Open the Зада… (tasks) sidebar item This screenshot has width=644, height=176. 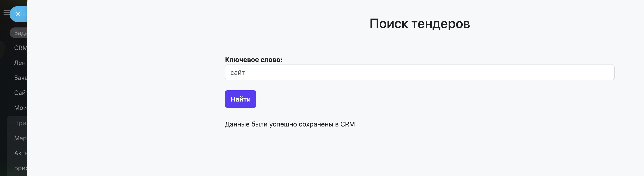(20, 33)
